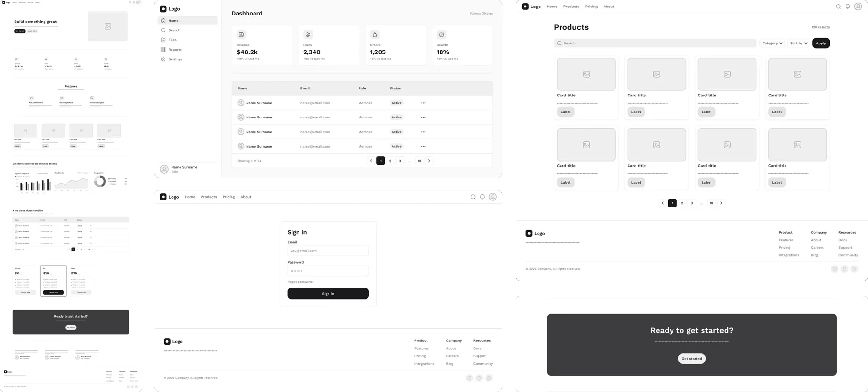Open the Docs link in the Products frame footer
This screenshot has height=392, width=868.
[x=843, y=240]
